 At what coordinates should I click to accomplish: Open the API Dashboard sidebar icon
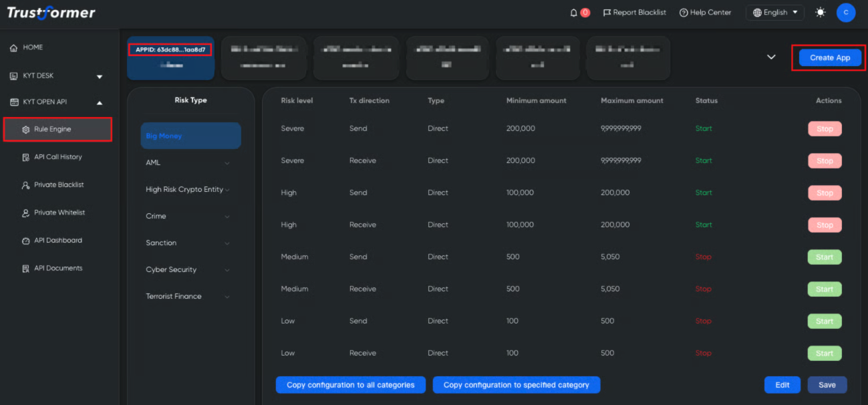coord(25,241)
